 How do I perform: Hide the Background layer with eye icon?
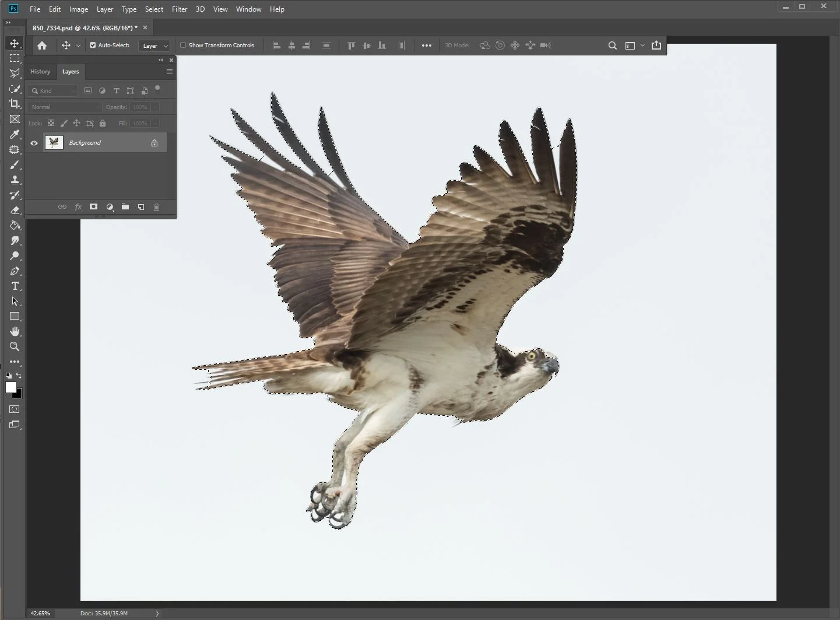click(34, 143)
